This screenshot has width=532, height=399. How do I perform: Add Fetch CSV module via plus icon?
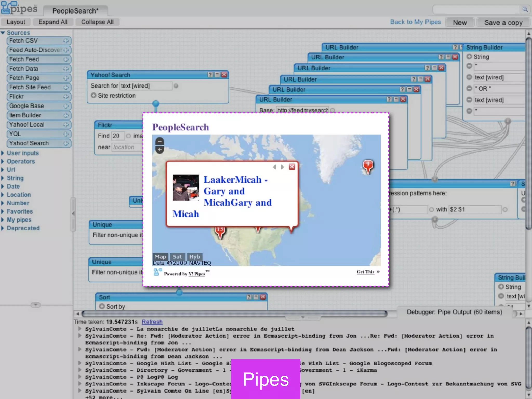(66, 41)
